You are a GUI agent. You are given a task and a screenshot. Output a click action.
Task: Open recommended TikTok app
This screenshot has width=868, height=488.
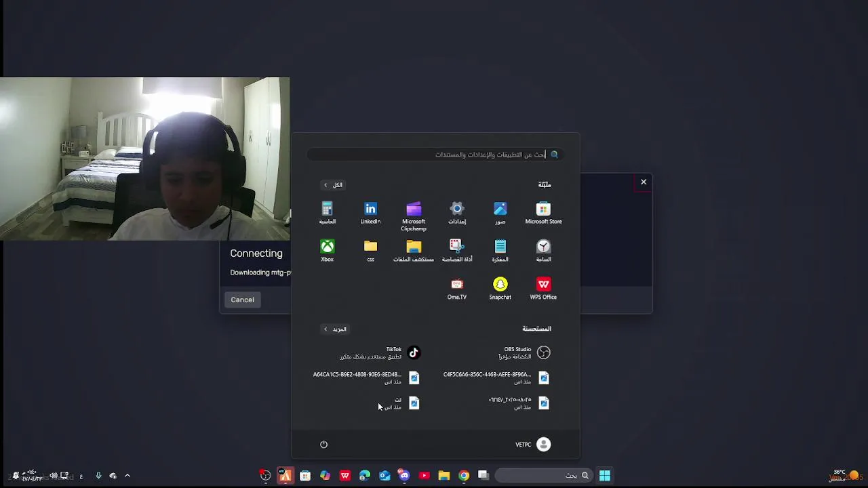click(x=380, y=352)
